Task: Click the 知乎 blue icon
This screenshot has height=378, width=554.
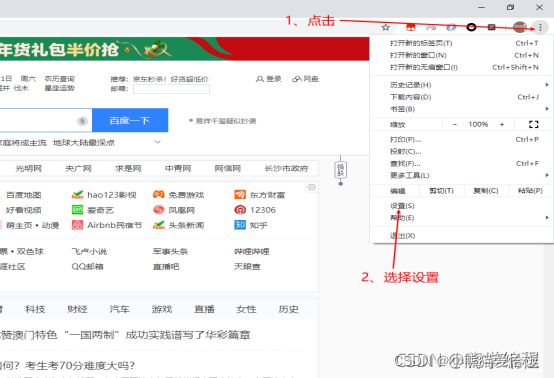Action: [x=240, y=225]
